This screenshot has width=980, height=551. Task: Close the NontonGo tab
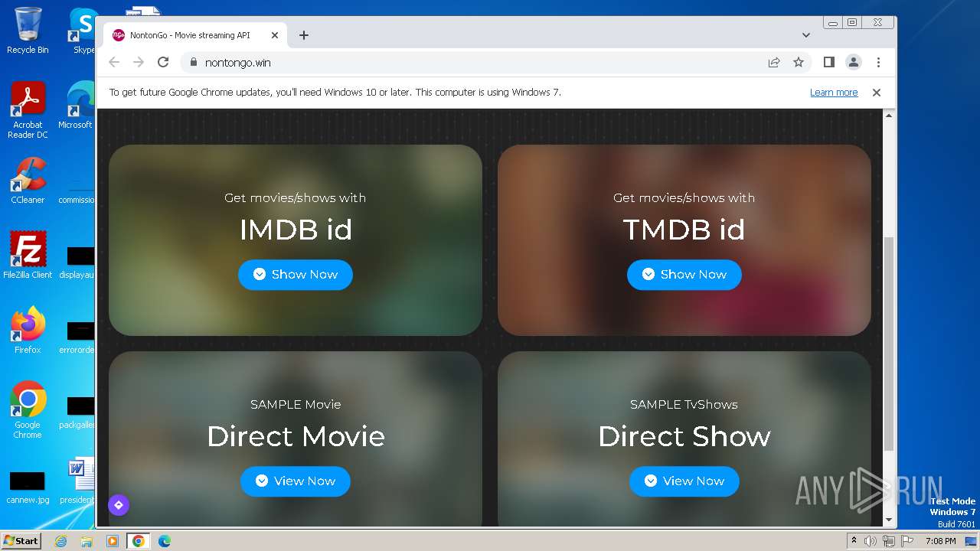tap(275, 35)
